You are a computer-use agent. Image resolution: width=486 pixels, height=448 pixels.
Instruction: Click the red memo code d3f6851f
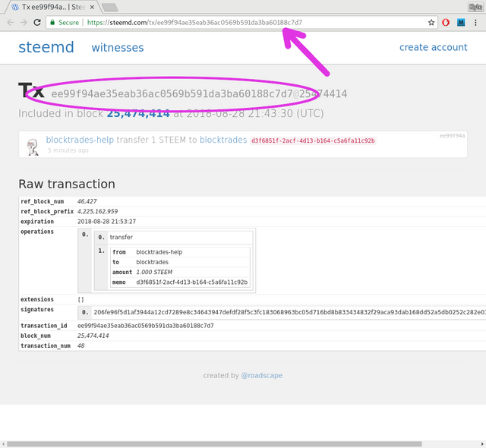pyautogui.click(x=313, y=140)
